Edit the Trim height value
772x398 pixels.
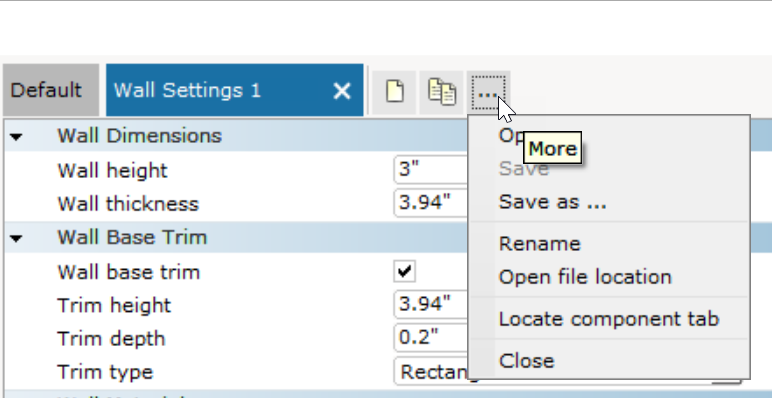click(x=431, y=304)
